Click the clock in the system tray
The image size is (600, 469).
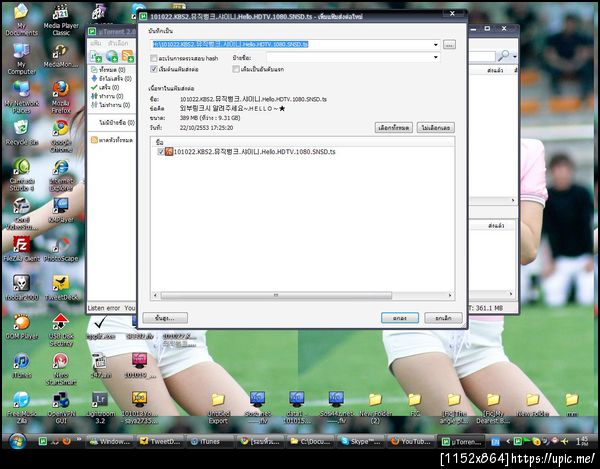pyautogui.click(x=582, y=441)
